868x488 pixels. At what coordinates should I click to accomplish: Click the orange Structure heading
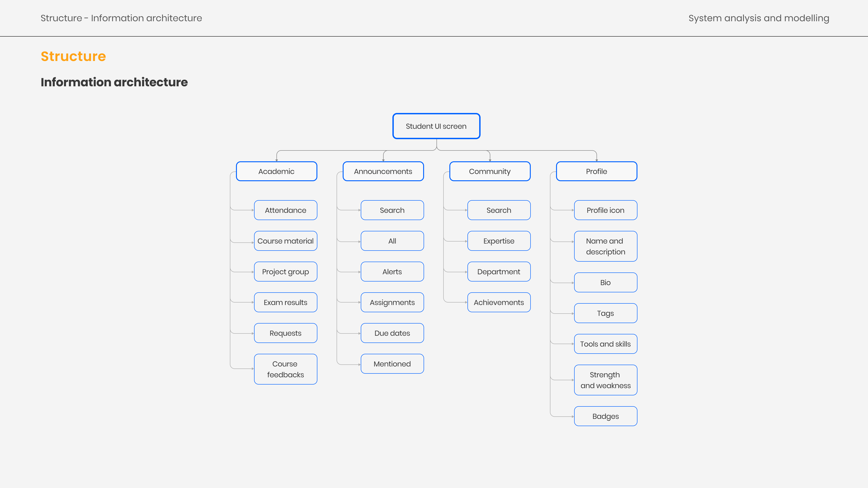73,56
